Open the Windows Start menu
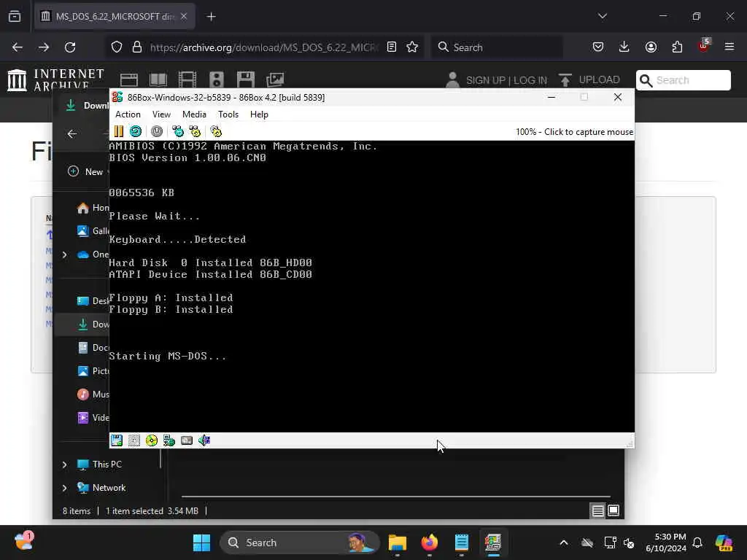This screenshot has height=560, width=747. coord(201,542)
